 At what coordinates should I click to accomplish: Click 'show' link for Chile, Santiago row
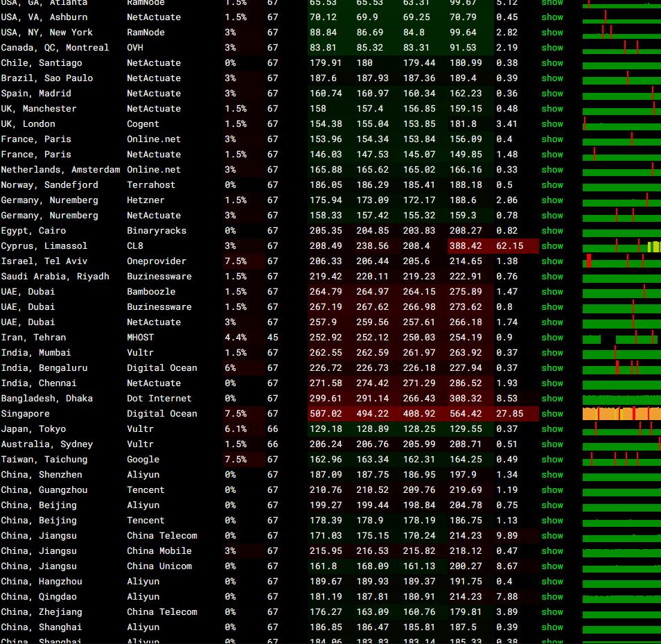point(552,63)
